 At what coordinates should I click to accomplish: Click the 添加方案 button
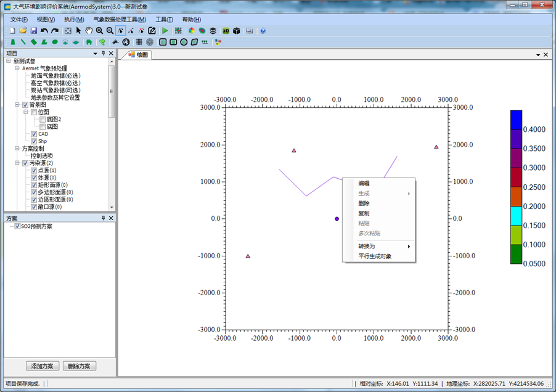tap(43, 366)
